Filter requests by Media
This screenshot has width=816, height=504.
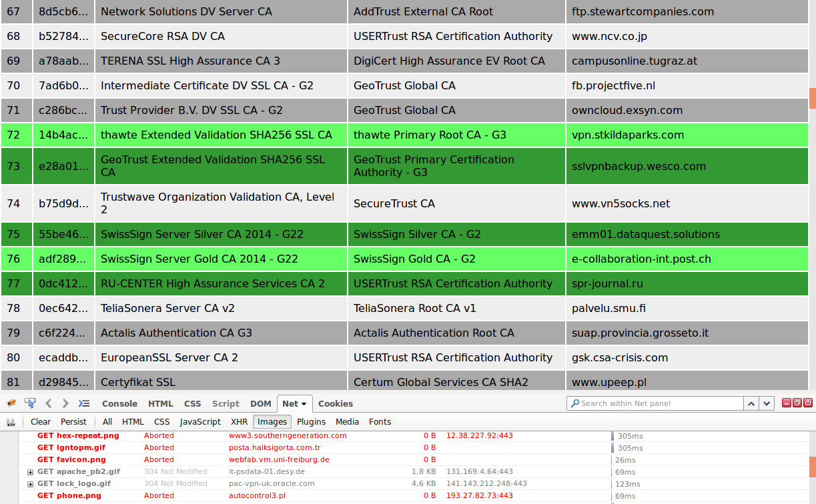(x=347, y=422)
